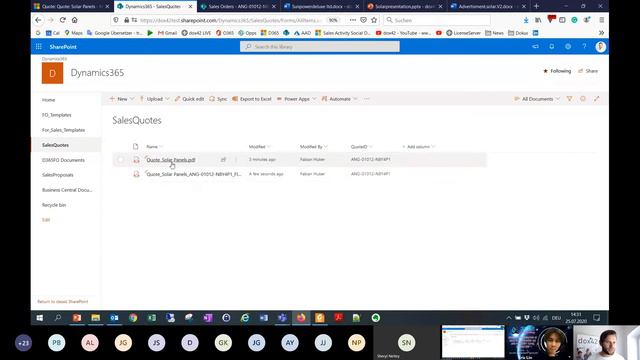The image size is (640, 360).
Task: Open the Firefox downloads arrow
Action: (526, 20)
